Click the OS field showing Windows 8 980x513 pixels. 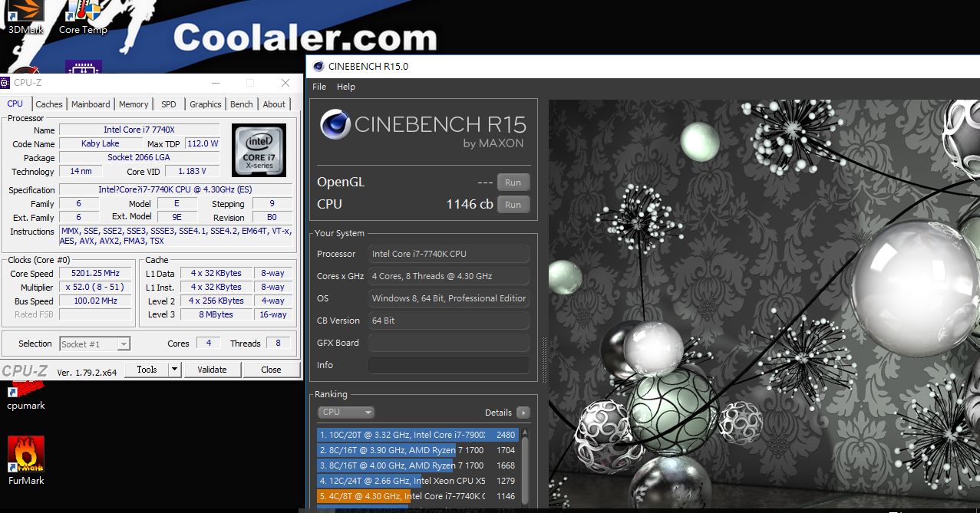449,298
